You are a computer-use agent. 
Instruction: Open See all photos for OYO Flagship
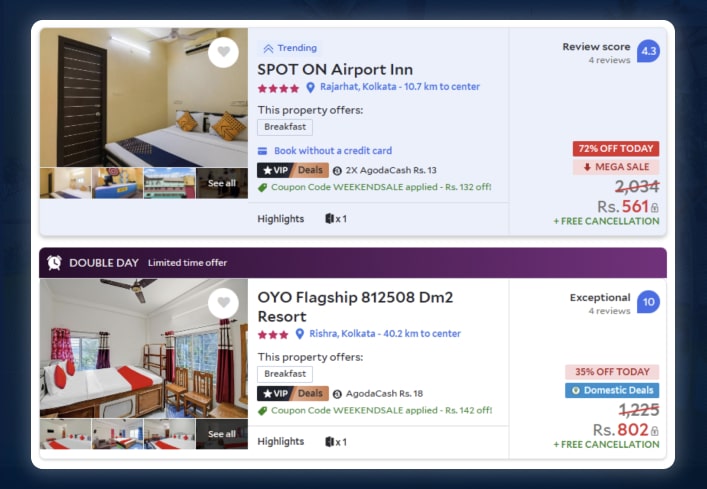point(222,434)
